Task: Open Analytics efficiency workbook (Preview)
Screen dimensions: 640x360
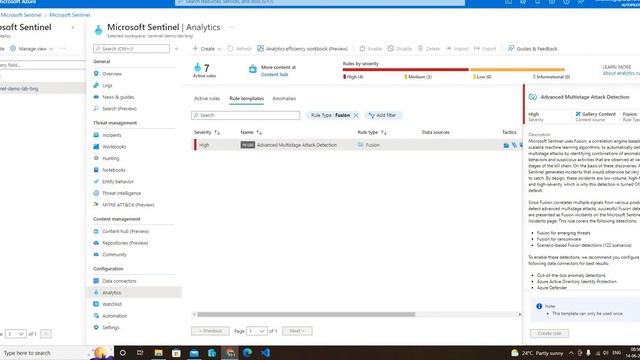Action: pos(302,49)
